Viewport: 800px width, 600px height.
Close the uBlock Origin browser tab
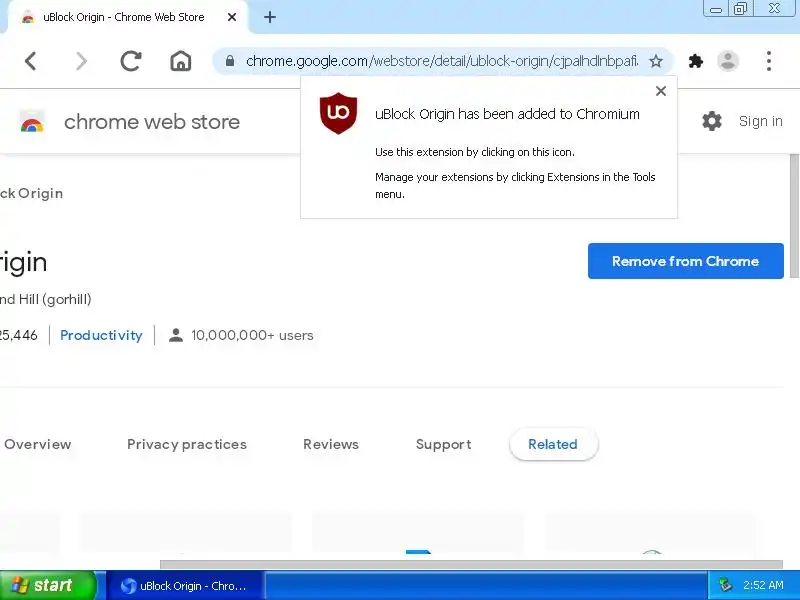tap(232, 17)
